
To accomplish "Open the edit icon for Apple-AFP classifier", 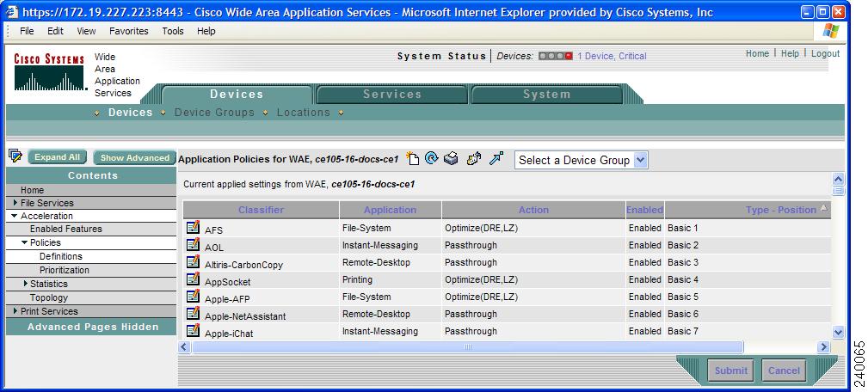I will click(x=193, y=297).
